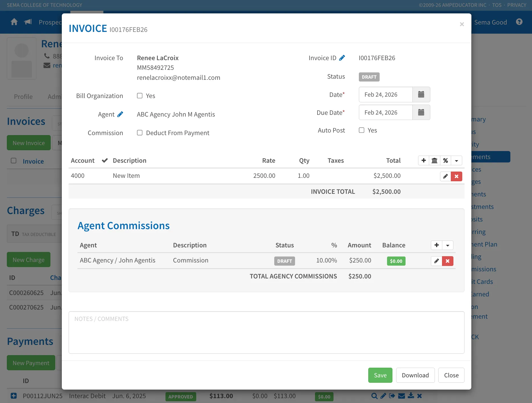532x403 pixels.
Task: Download the invoice
Action: (x=415, y=375)
